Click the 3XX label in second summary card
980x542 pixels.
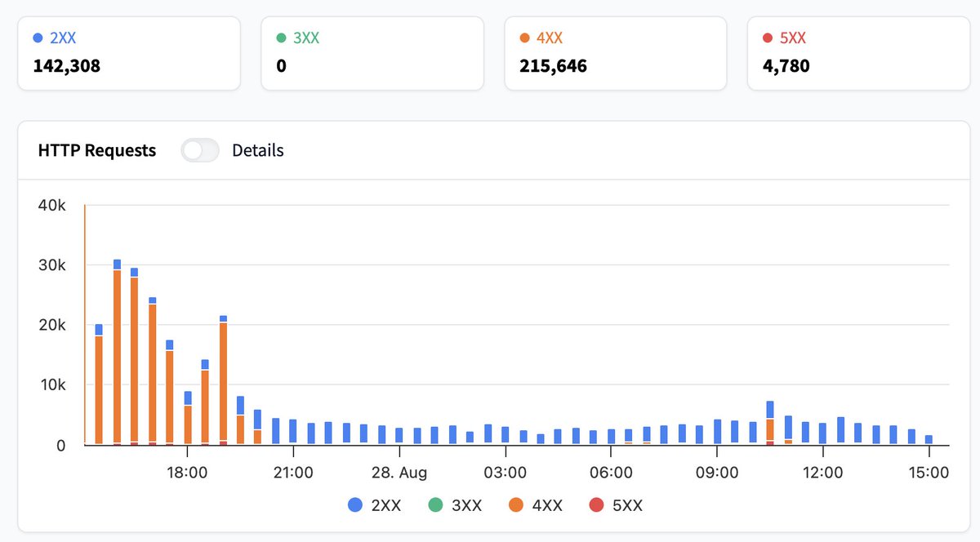[x=306, y=38]
